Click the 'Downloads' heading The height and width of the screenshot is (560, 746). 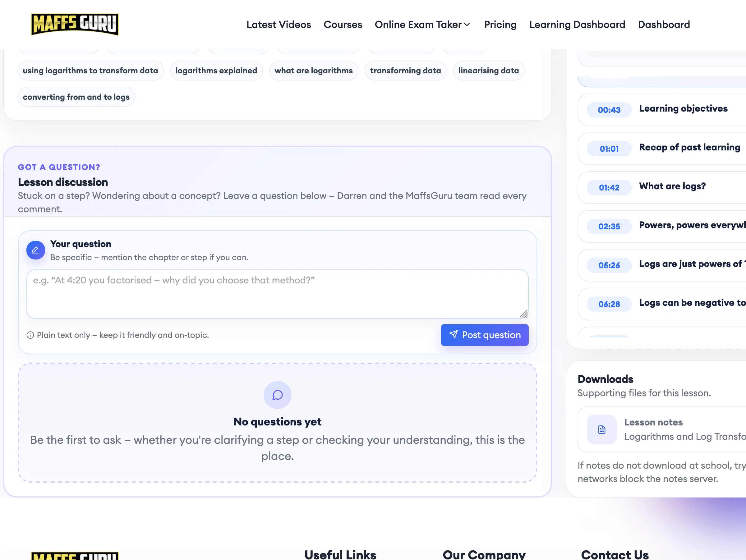point(606,379)
